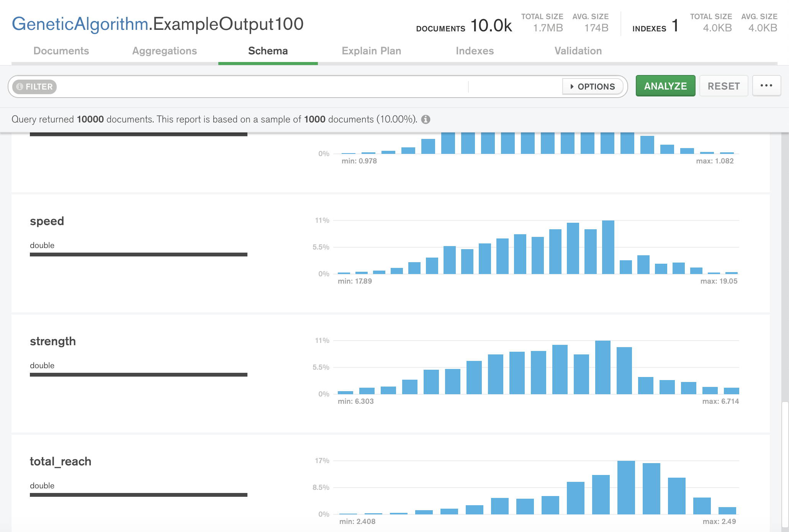789x532 pixels.
Task: Click the tallest bar in strength histogram
Action: [x=602, y=367]
